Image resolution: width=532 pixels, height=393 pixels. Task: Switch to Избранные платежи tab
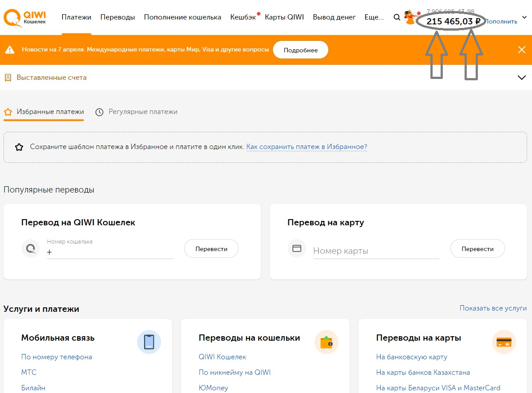click(44, 112)
